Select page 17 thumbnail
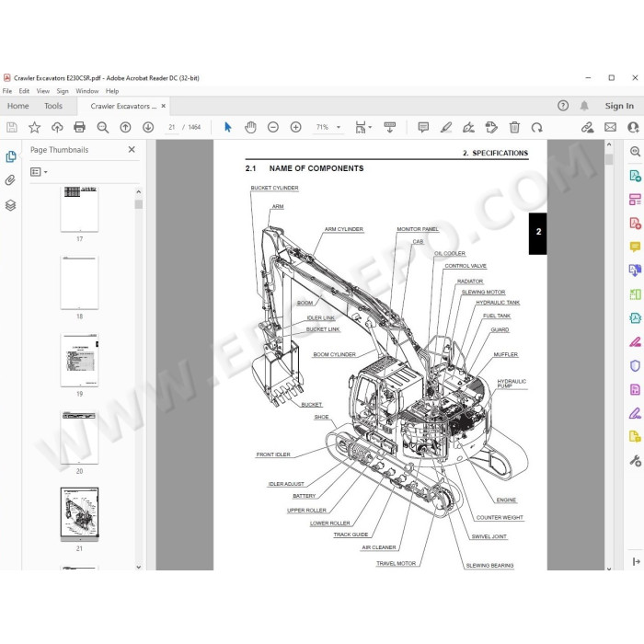Viewport: 644px width, 644px height. click(79, 209)
